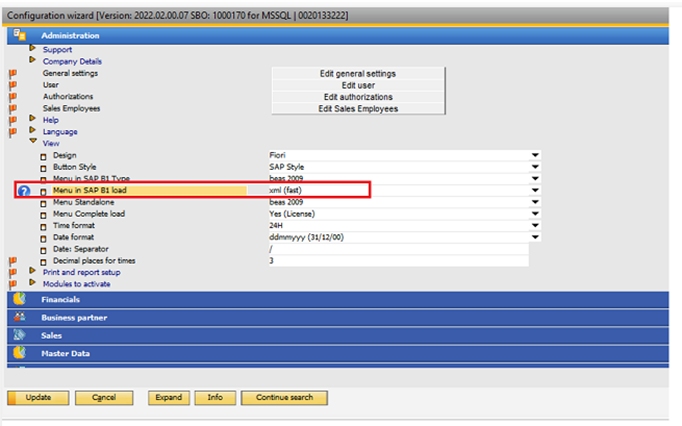Open the Financials section
The width and height of the screenshot is (682, 426).
click(338, 300)
